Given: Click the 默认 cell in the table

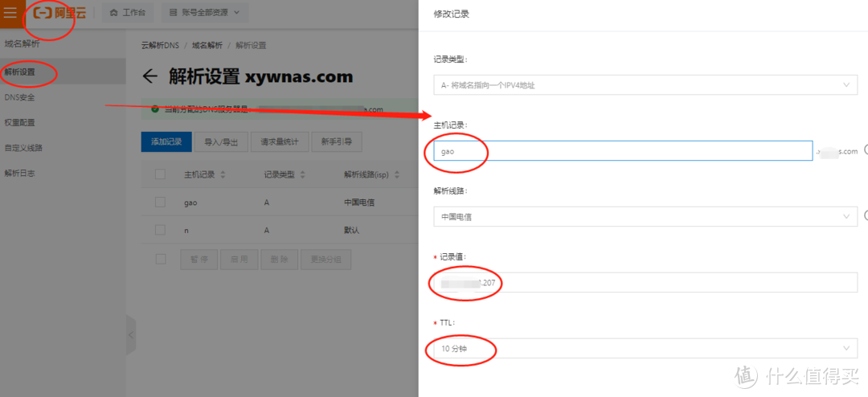Looking at the screenshot, I should [x=351, y=230].
